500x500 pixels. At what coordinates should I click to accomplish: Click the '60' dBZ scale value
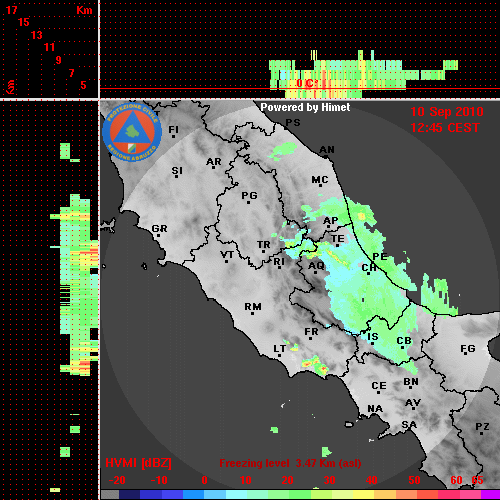tap(456, 480)
